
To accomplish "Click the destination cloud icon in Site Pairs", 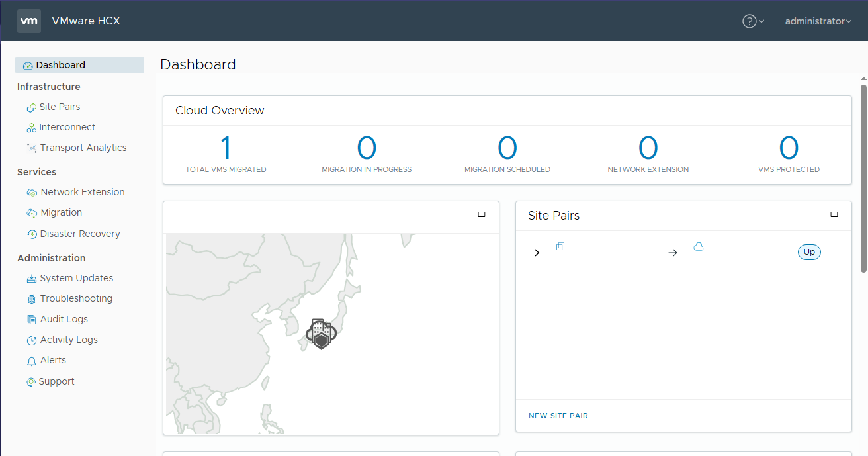I will pos(698,247).
